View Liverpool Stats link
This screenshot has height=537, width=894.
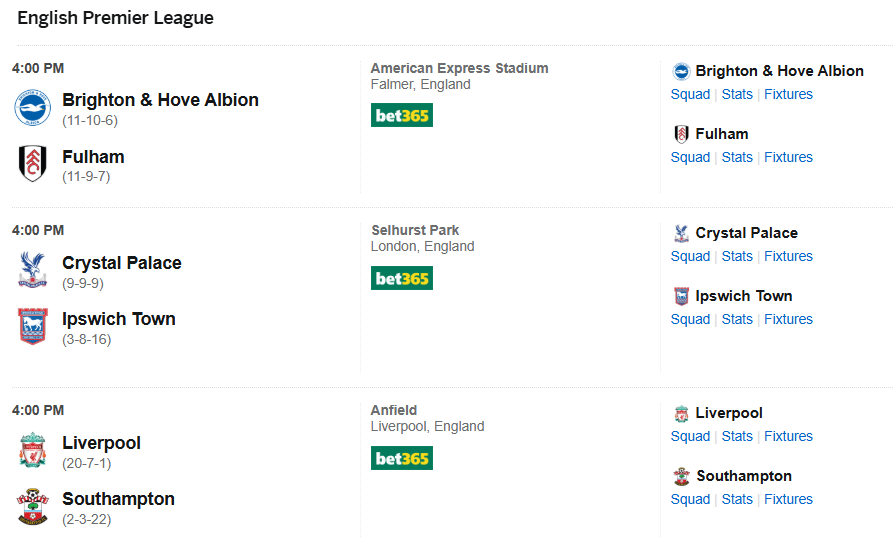click(737, 436)
